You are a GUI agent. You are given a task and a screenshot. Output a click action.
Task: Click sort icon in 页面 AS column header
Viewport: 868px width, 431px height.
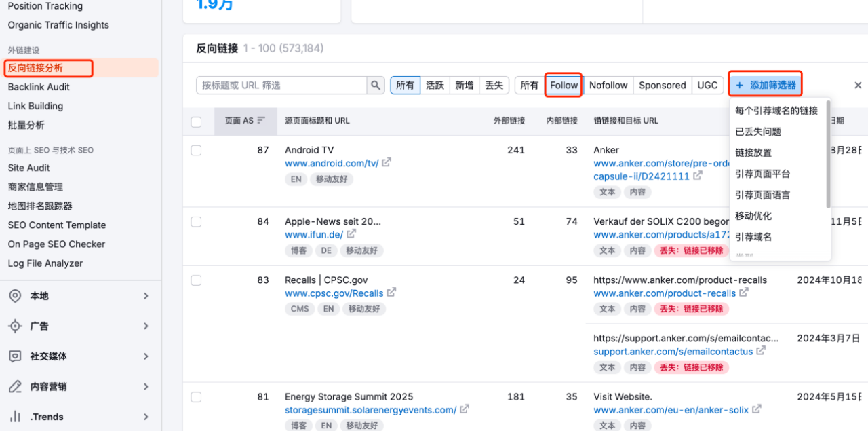[x=261, y=121]
